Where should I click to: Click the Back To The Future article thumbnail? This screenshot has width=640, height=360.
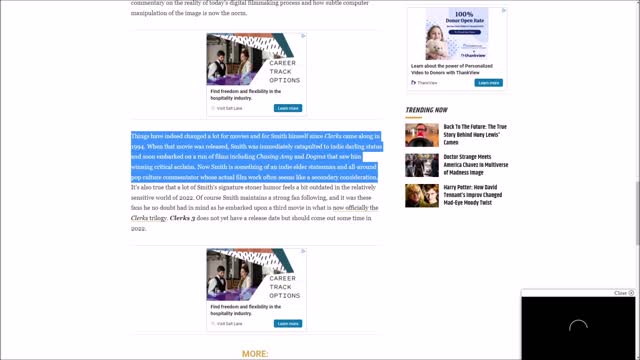click(x=422, y=135)
